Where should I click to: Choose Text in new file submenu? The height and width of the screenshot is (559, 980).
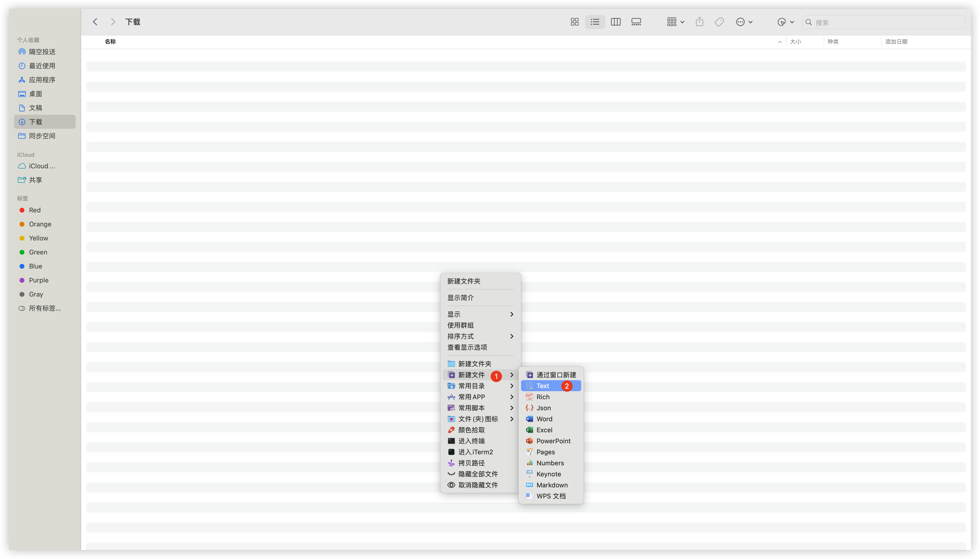coord(543,386)
